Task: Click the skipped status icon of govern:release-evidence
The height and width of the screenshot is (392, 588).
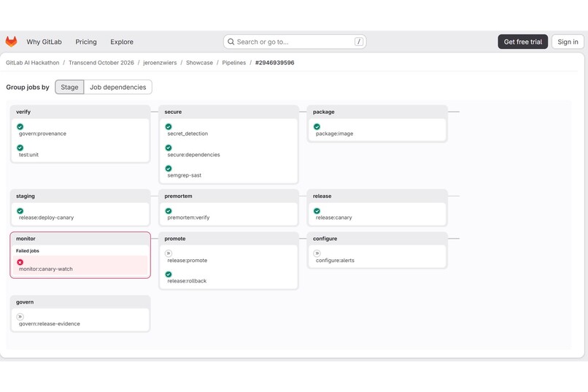Action: pos(20,317)
